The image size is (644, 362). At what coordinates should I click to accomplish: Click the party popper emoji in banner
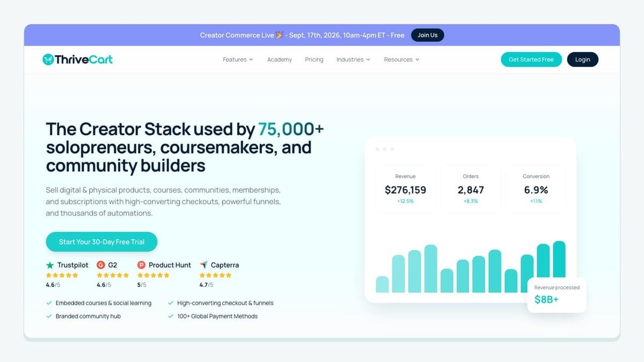(x=279, y=35)
